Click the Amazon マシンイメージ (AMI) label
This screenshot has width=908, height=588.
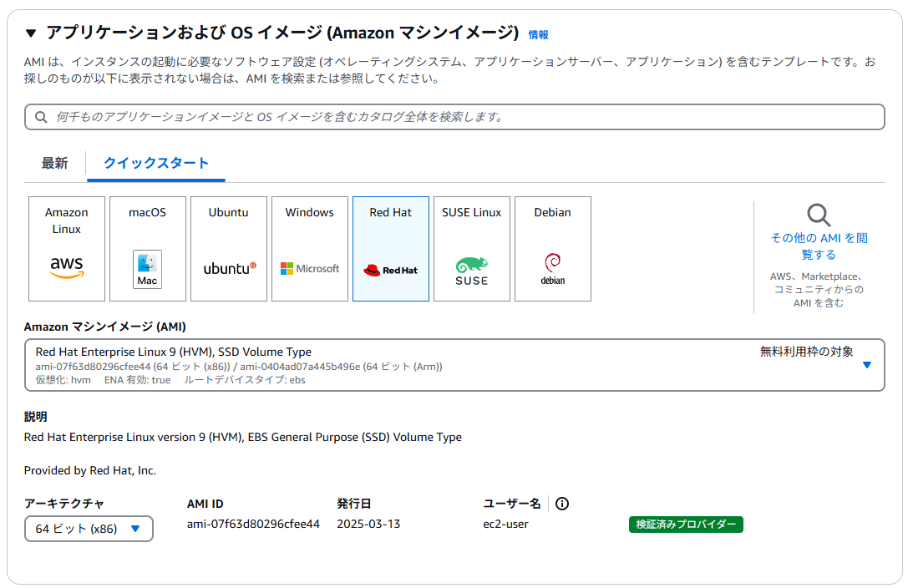(104, 327)
